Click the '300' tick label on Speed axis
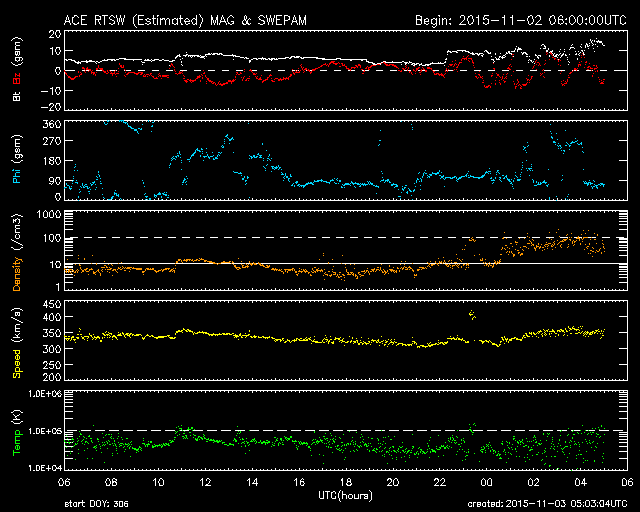 point(52,349)
